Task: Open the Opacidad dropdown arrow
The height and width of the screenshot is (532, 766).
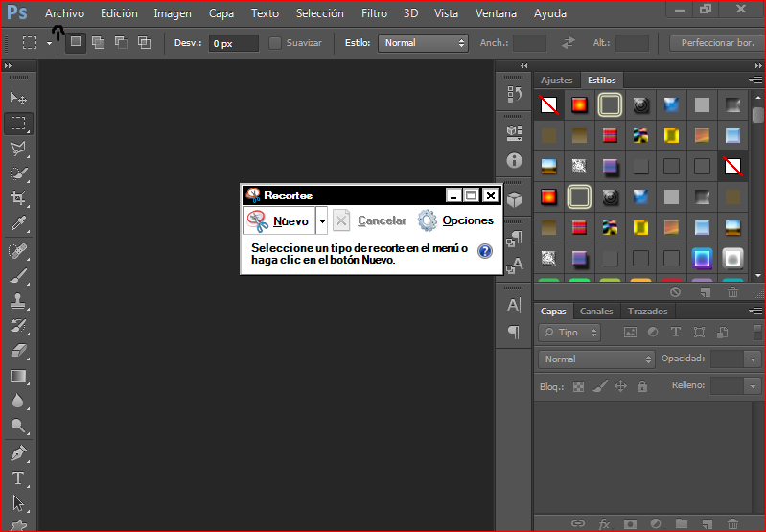Action: click(x=753, y=359)
